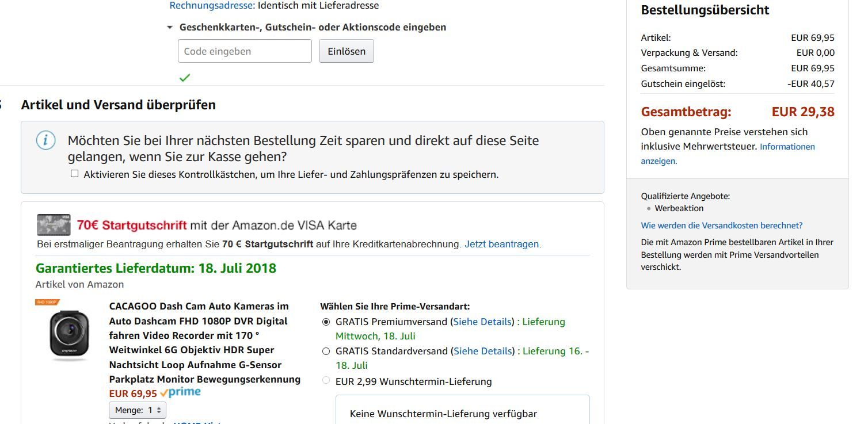Click the blue info circle icon
Viewport: 868px width, 424px height.
(46, 140)
